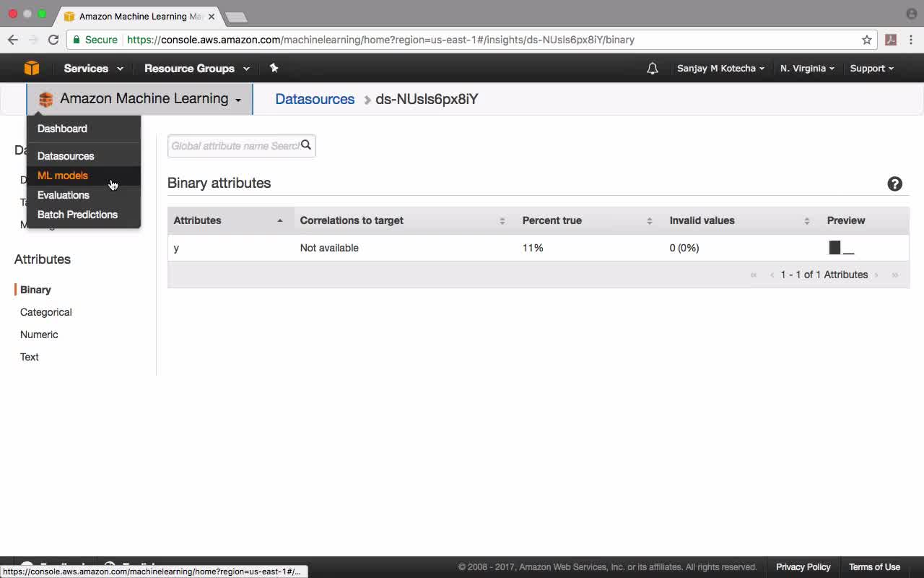Select Datasources from the menu

coord(84,156)
